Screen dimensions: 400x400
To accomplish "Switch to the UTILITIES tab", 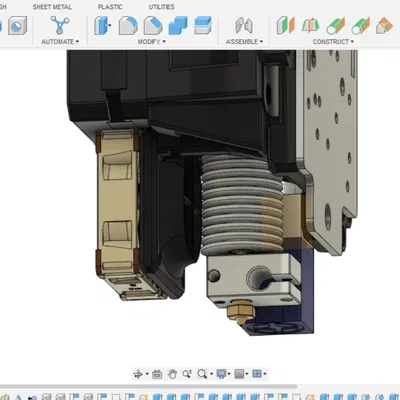I will coord(161,7).
